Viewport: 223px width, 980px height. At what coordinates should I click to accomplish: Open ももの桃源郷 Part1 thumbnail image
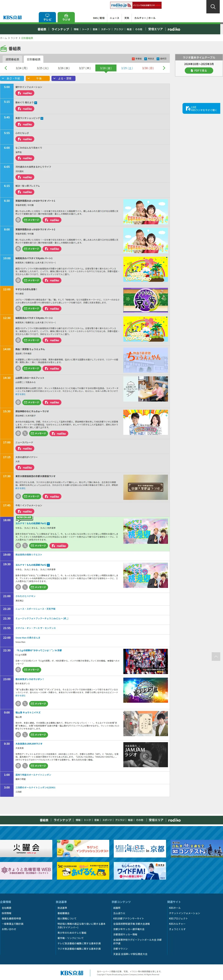coord(145,531)
